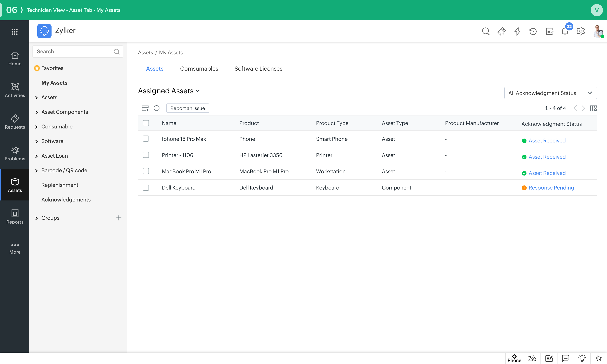The height and width of the screenshot is (364, 607).
Task: Open compose note icon in bottom bar
Action: [549, 358]
